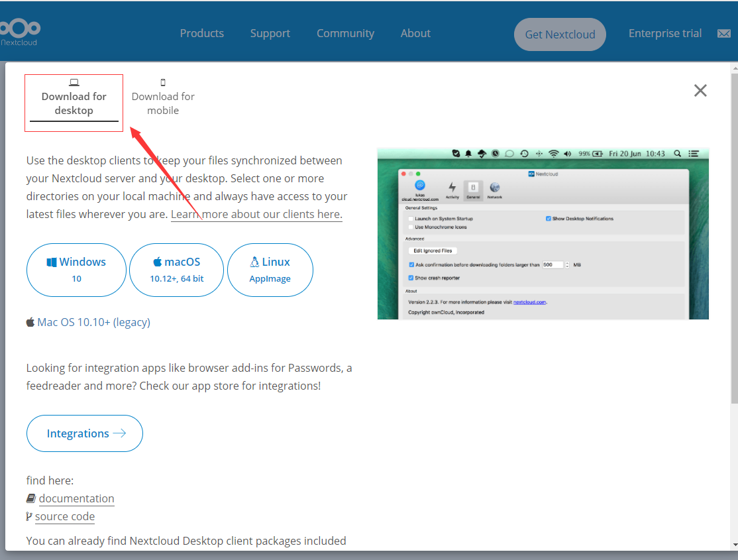The width and height of the screenshot is (738, 560).
Task: Click the book icon beside documentation
Action: (31, 498)
